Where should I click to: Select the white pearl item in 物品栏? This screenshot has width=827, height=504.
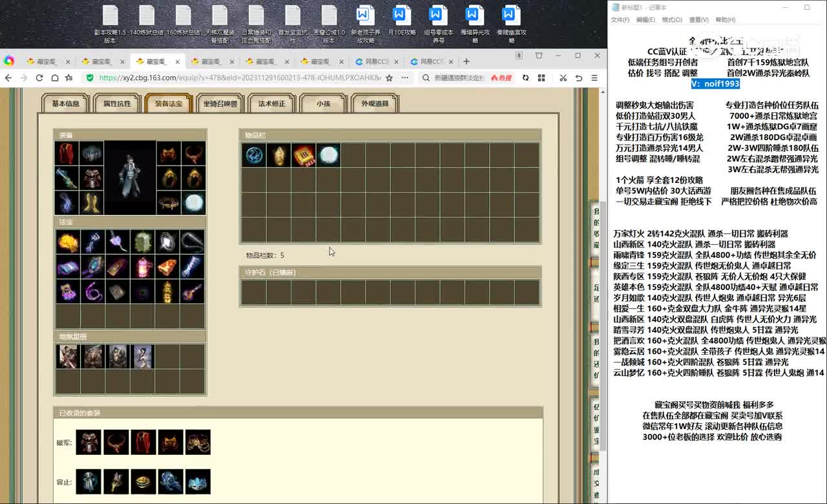pyautogui.click(x=328, y=155)
